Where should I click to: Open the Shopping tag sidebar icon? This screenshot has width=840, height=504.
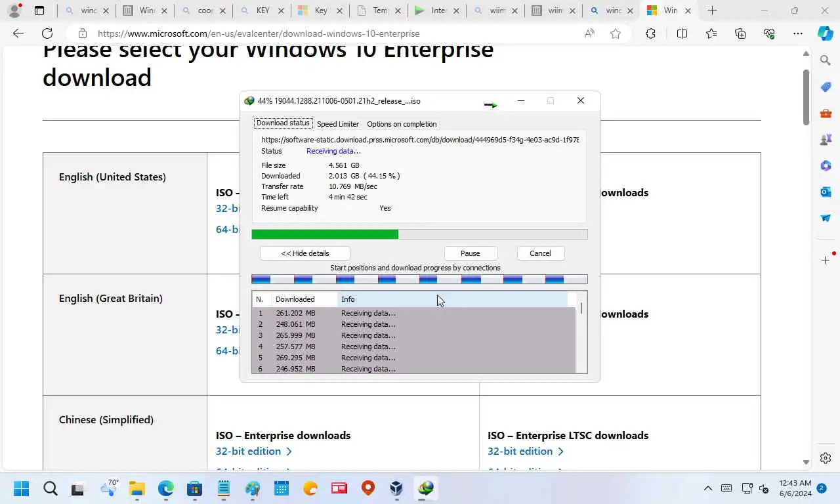(x=826, y=87)
